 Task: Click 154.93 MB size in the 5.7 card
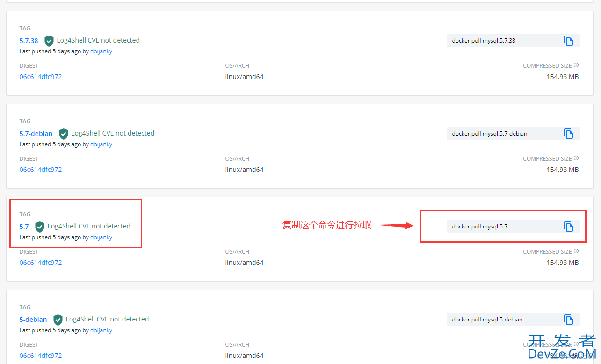pyautogui.click(x=563, y=263)
